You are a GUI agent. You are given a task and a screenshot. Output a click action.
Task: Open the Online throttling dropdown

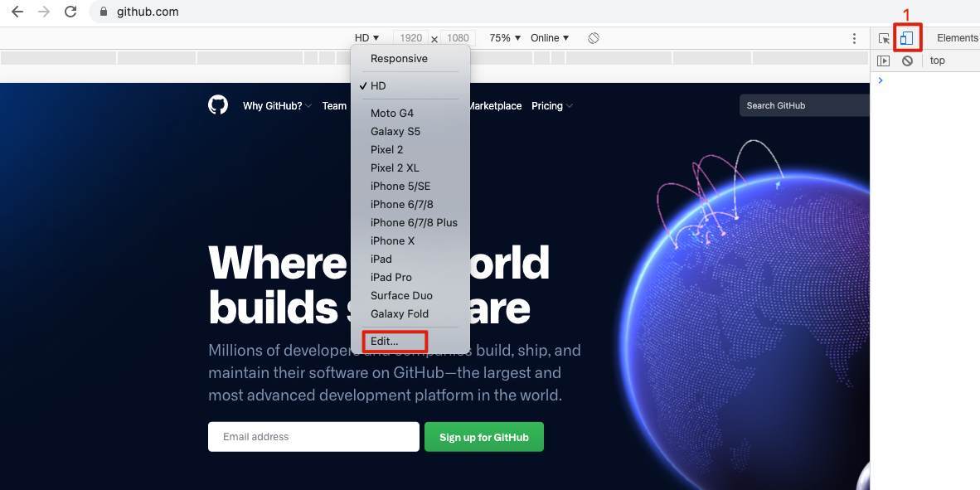(x=550, y=38)
